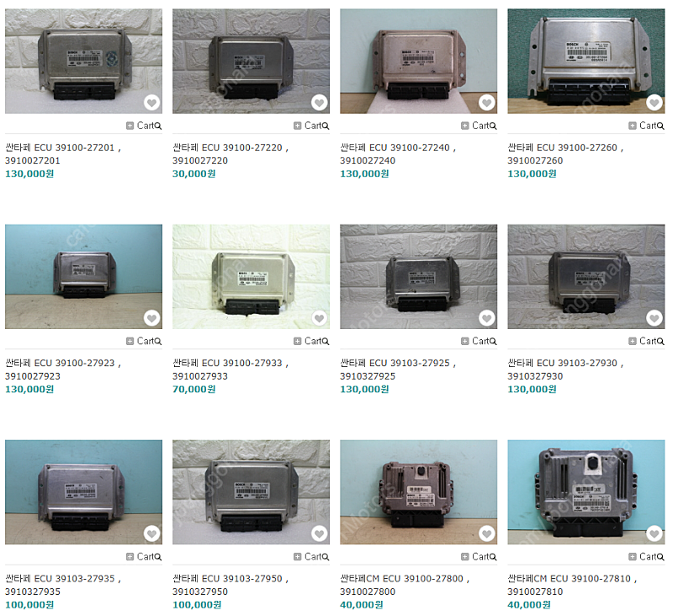Toggle wishlist heart on the 39100-27260 ECU
The width and height of the screenshot is (673, 616).
click(x=654, y=103)
